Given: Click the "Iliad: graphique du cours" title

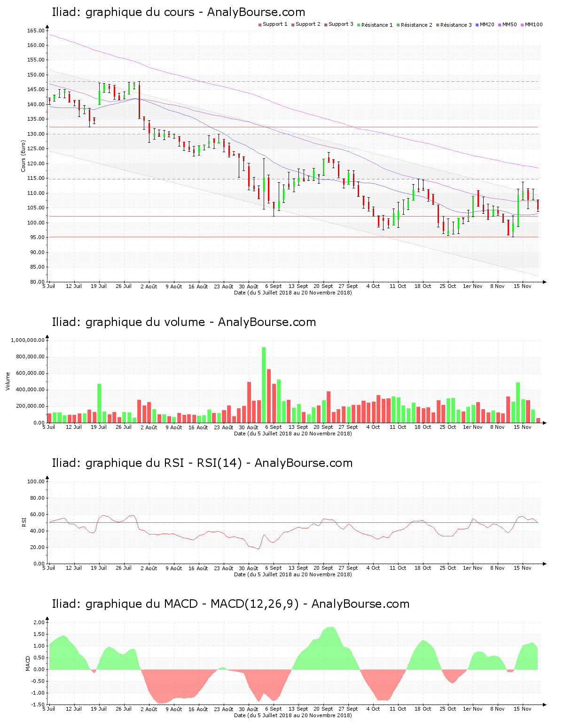Looking at the screenshot, I should coord(123,12).
